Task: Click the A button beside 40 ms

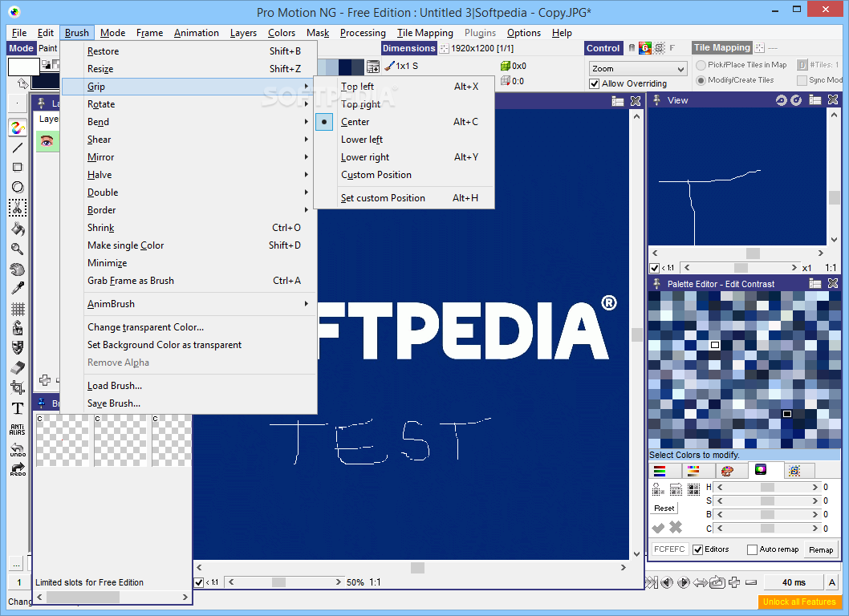Action: pyautogui.click(x=832, y=582)
